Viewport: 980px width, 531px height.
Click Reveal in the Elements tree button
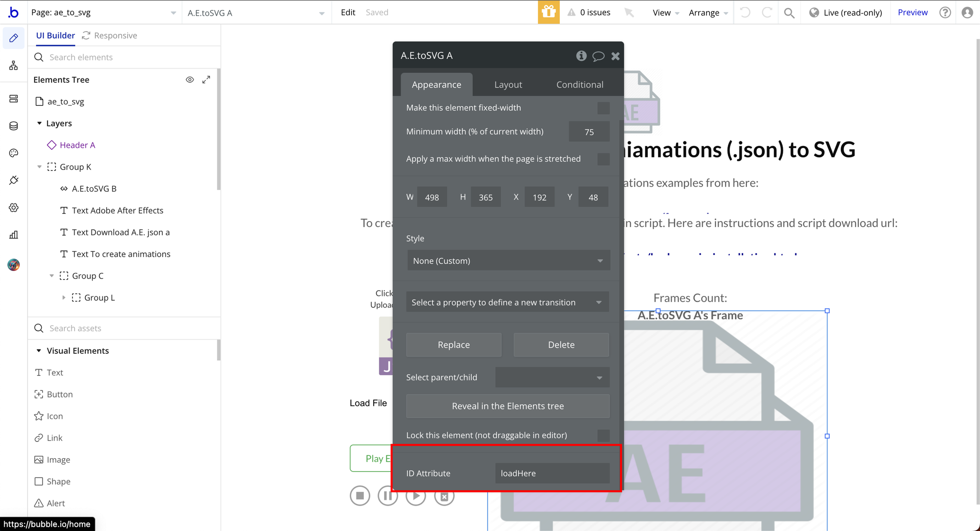coord(508,406)
